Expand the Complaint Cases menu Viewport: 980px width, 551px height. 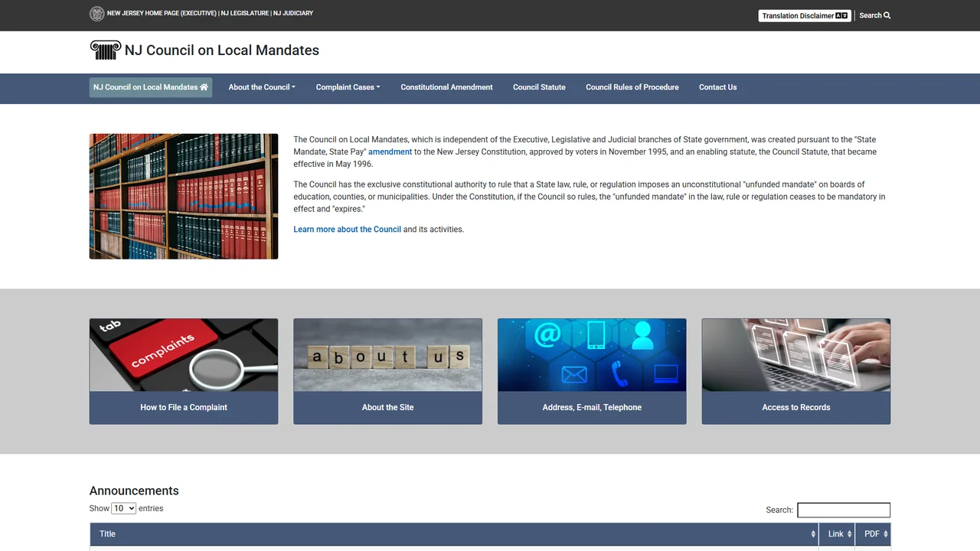click(x=348, y=87)
